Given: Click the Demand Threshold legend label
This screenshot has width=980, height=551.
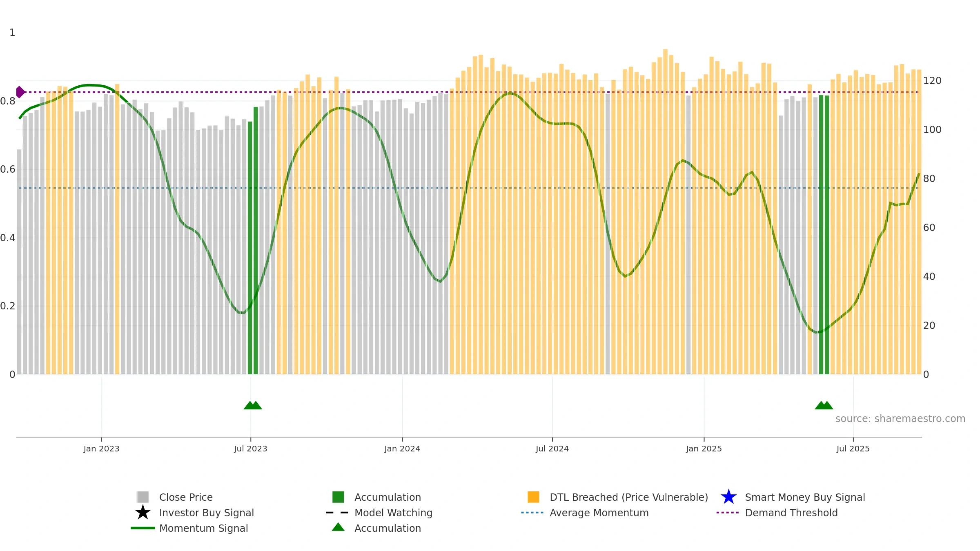Looking at the screenshot, I should click(791, 513).
